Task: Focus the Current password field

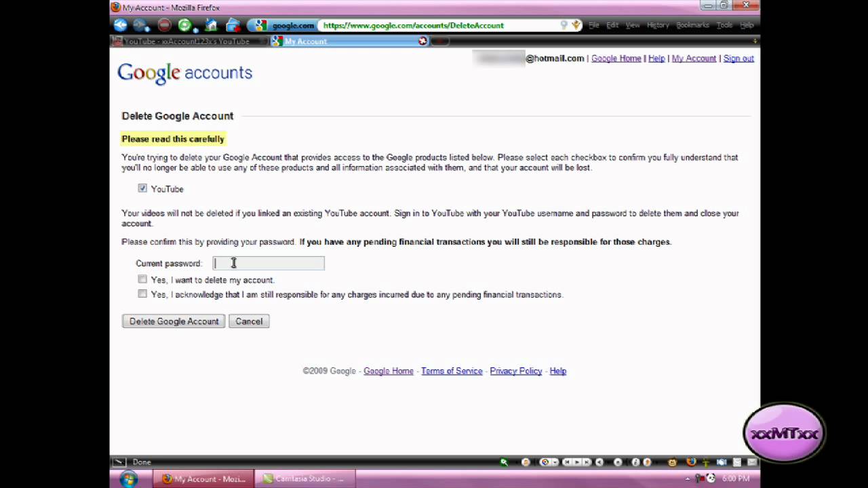Action: coord(269,263)
